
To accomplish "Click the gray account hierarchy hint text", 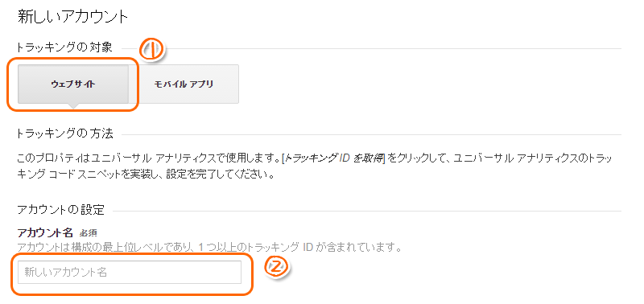I will click(209, 248).
